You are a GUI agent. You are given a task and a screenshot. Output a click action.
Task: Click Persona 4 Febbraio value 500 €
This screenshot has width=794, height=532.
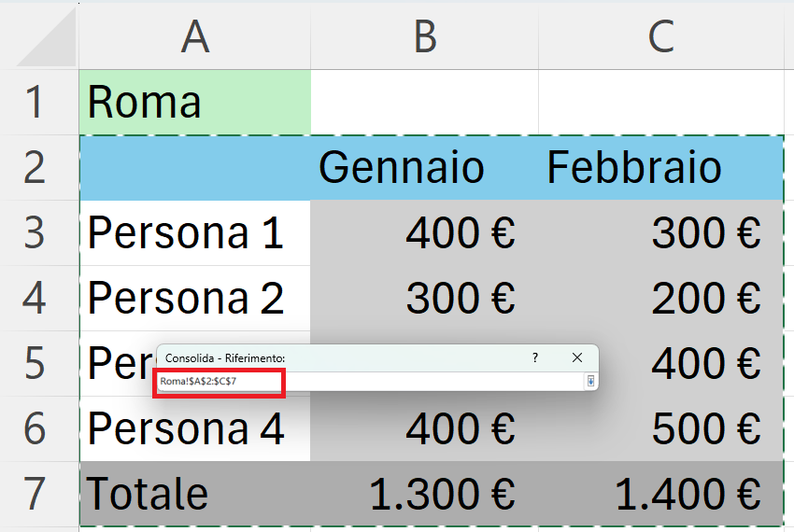point(660,428)
